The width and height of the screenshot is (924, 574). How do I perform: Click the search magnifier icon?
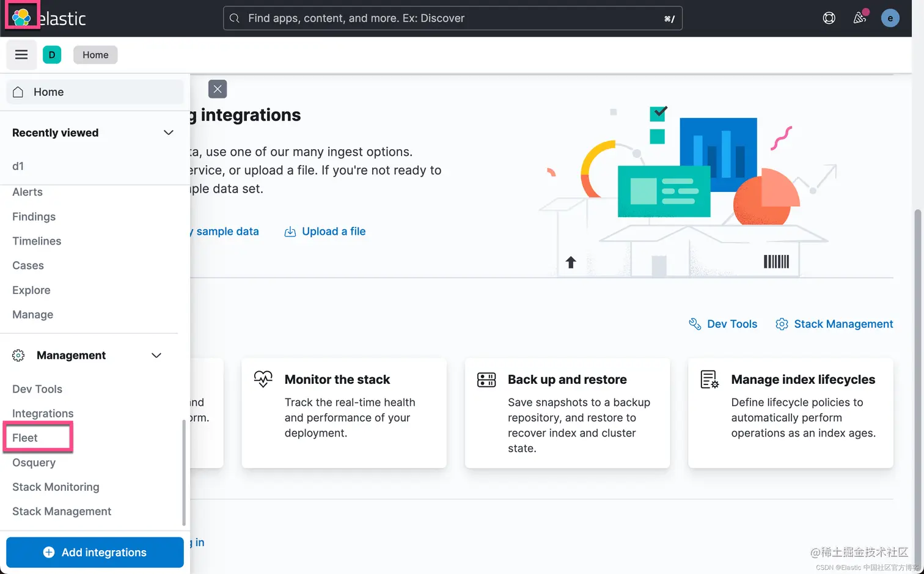235,18
